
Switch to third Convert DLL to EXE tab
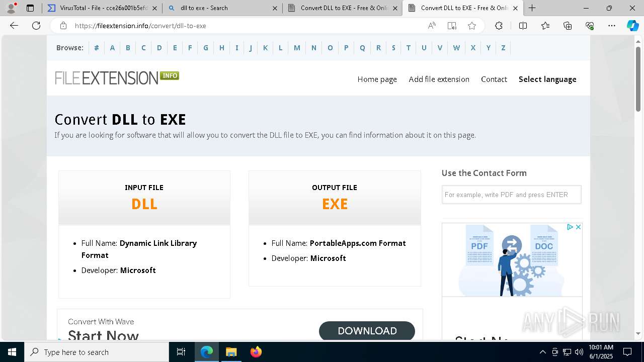click(342, 8)
